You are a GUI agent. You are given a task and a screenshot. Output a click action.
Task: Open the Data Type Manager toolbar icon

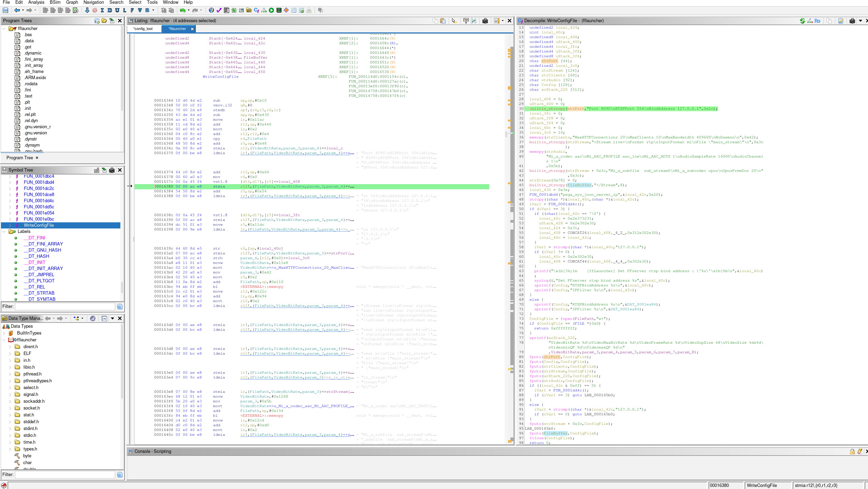tap(249, 10)
